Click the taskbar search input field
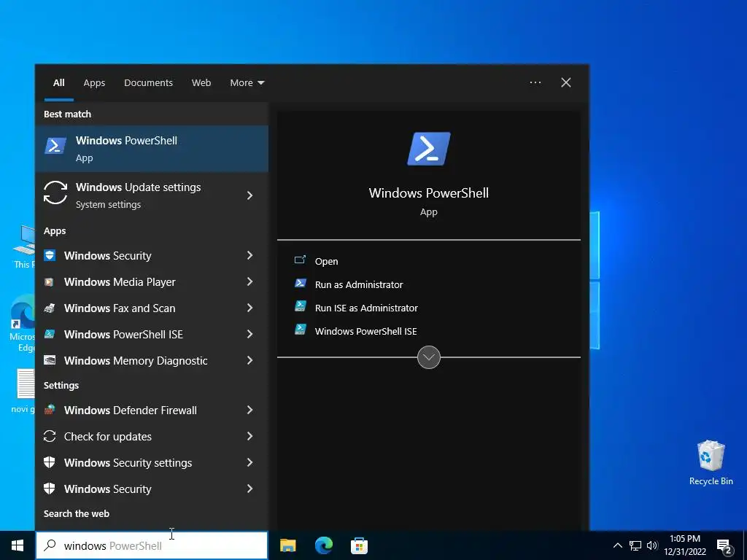The width and height of the screenshot is (747, 560). click(152, 545)
